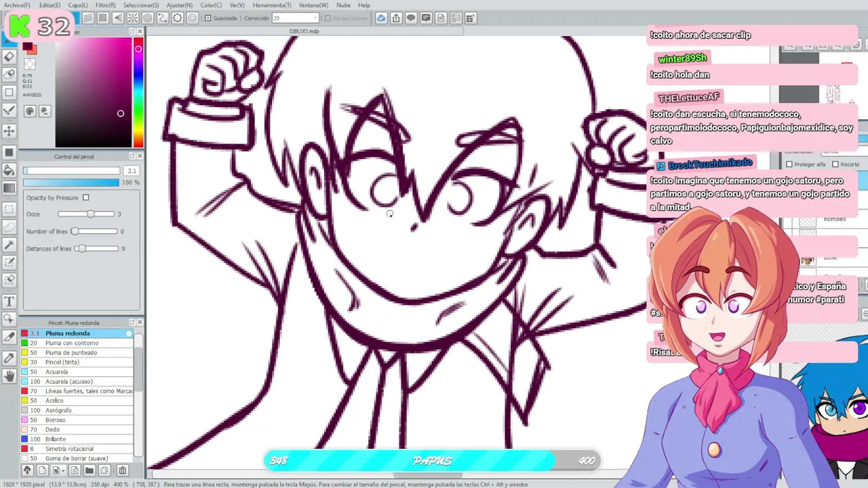Open the Seleccionar menu
The image size is (868, 488).
pos(141,5)
